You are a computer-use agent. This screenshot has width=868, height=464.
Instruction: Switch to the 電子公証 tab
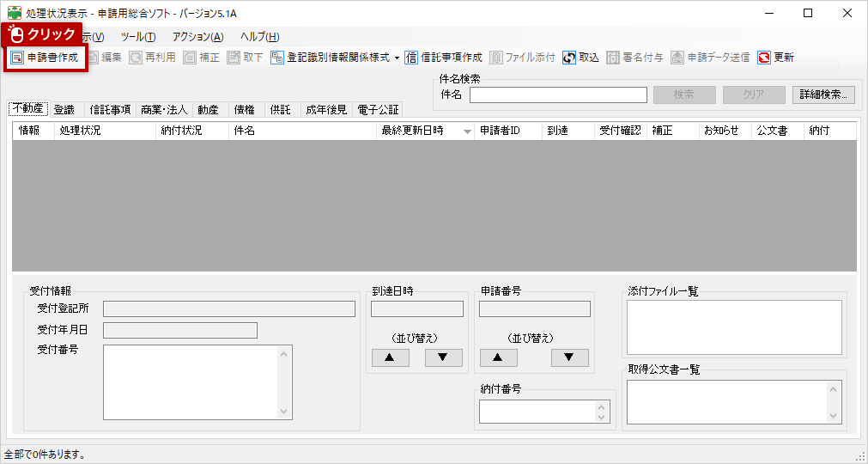tap(378, 110)
